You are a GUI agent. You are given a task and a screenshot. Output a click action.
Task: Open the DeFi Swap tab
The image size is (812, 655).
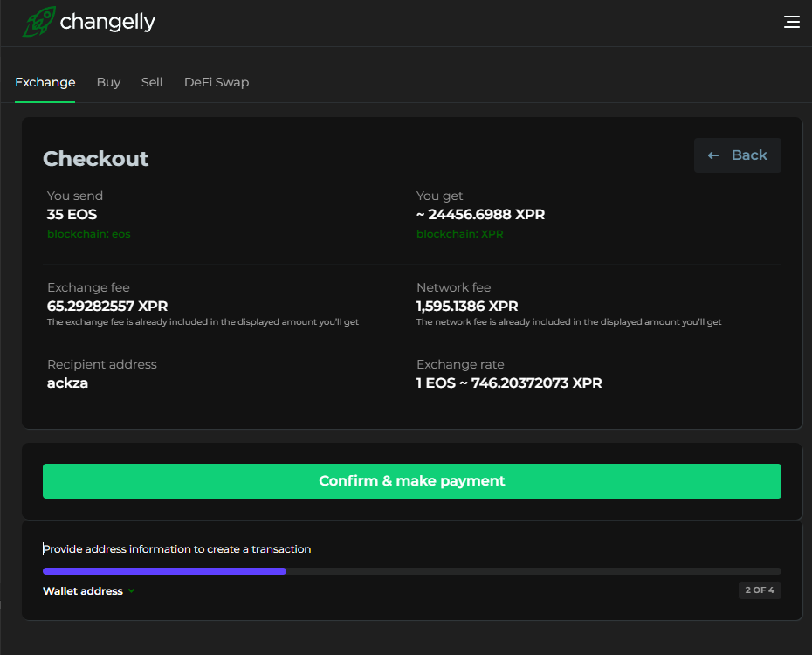[217, 82]
